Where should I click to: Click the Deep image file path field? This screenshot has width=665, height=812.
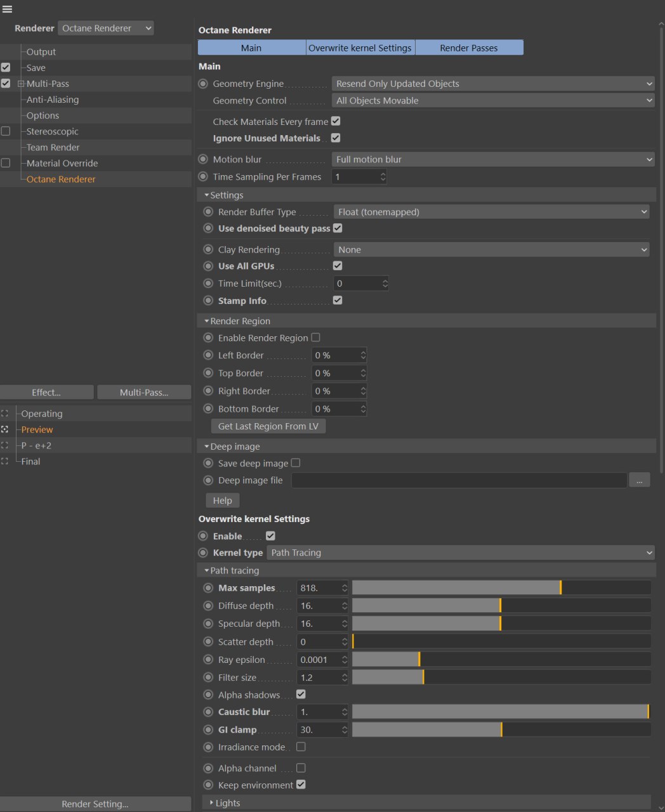click(x=459, y=480)
